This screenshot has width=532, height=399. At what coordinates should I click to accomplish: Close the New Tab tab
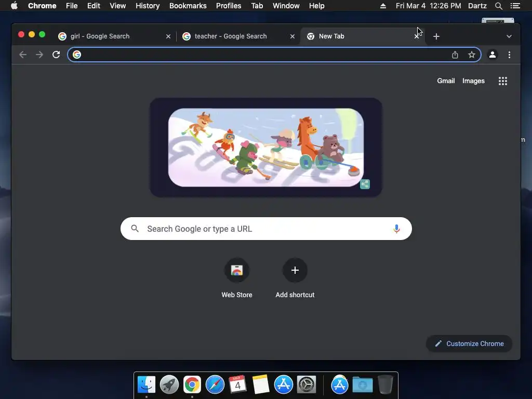coord(417,36)
